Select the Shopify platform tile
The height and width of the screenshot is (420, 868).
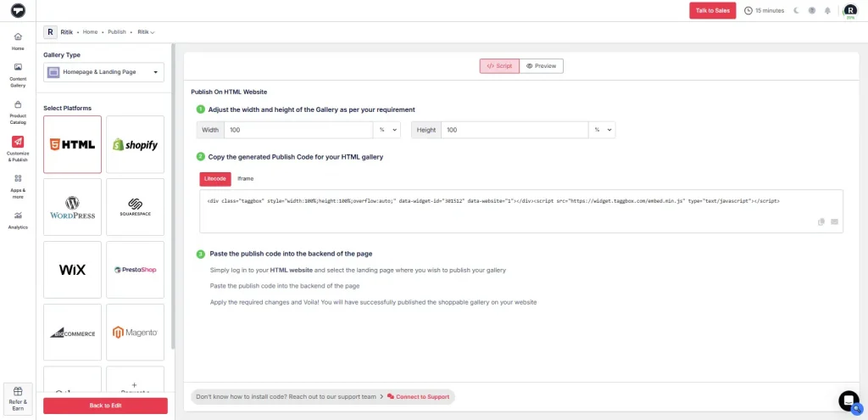coord(135,144)
